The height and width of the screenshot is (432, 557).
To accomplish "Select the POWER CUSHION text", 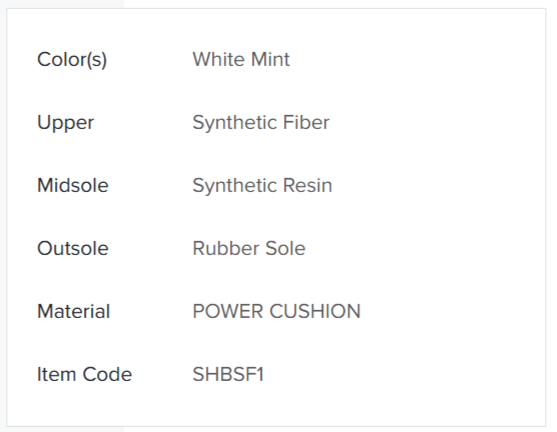I will [x=276, y=311].
